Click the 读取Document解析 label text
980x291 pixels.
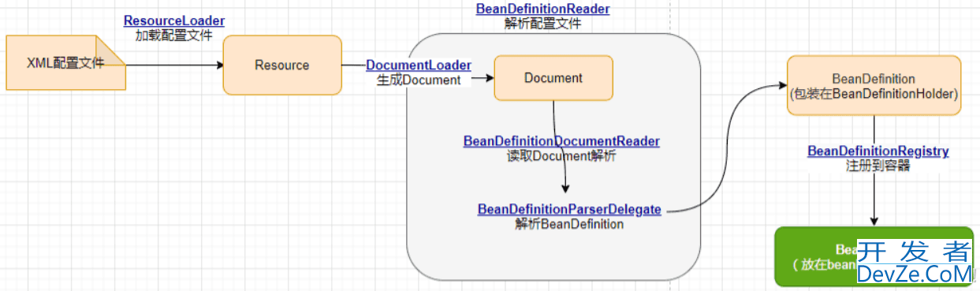561,155
